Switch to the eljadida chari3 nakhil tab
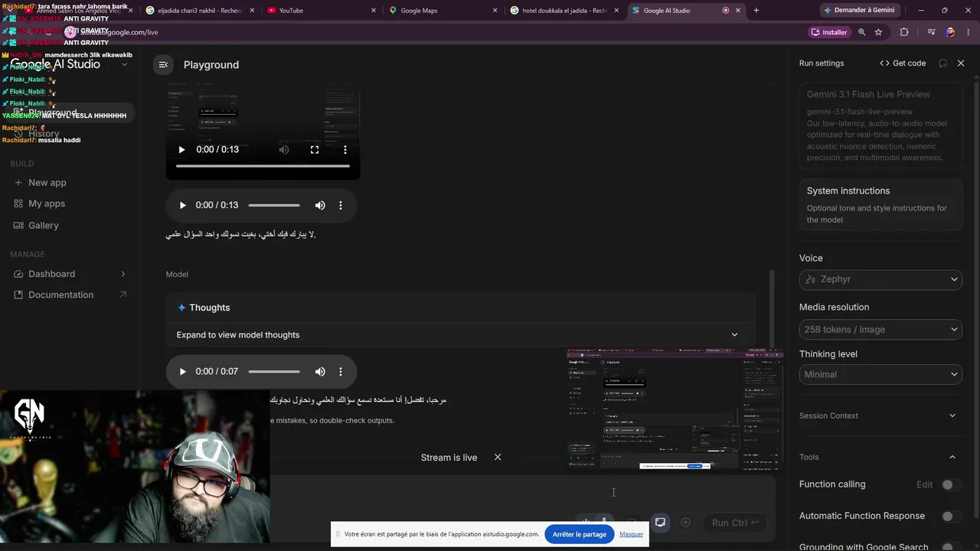The width and height of the screenshot is (980, 551). (200, 11)
